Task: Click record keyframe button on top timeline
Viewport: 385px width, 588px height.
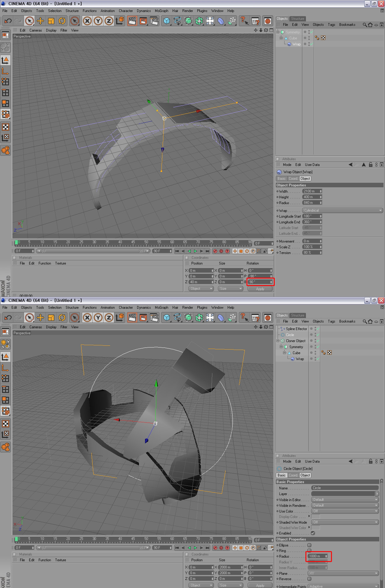Action: 215,251
